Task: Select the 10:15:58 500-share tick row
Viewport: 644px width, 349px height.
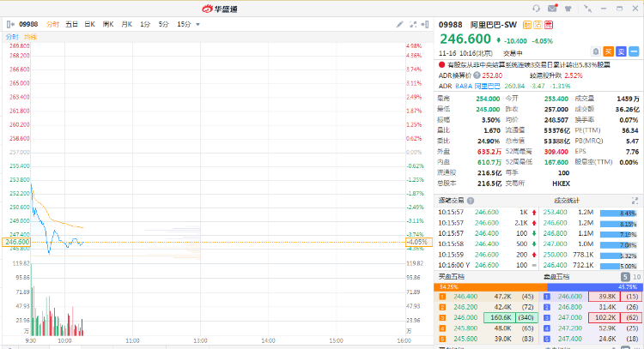Action: tap(488, 244)
